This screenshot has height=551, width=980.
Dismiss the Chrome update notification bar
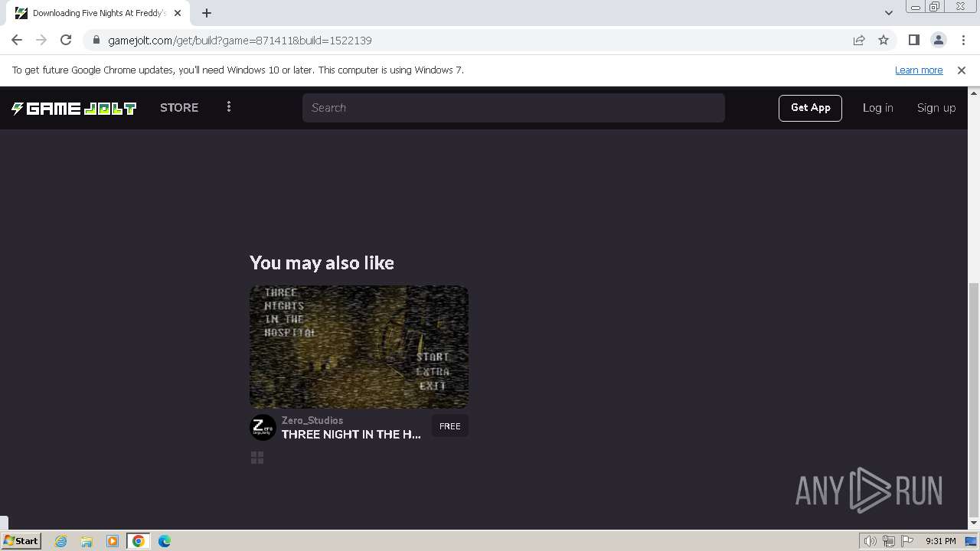tap(962, 70)
